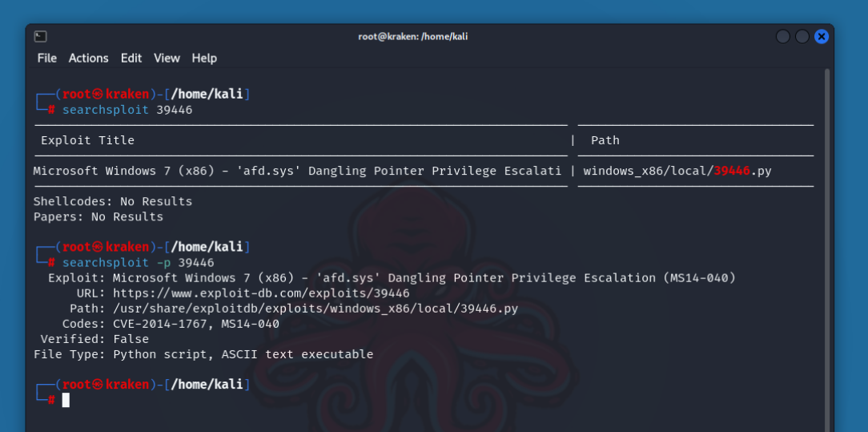The height and width of the screenshot is (432, 868).
Task: Click the Path column header
Action: click(x=605, y=140)
